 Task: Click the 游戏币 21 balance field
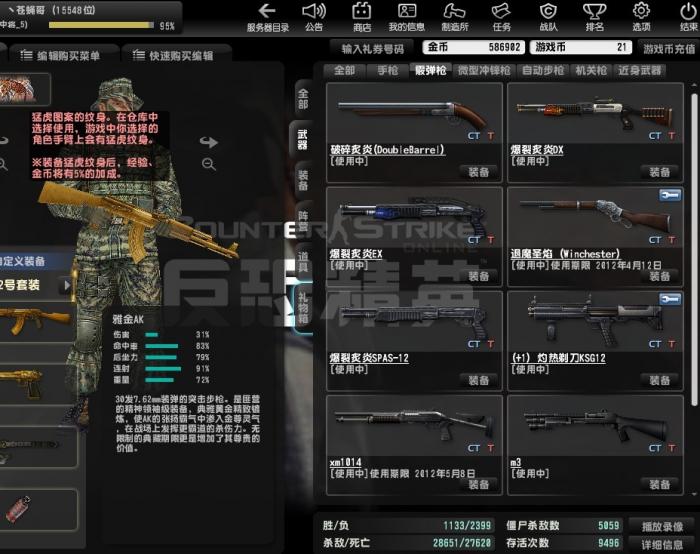tap(580, 47)
